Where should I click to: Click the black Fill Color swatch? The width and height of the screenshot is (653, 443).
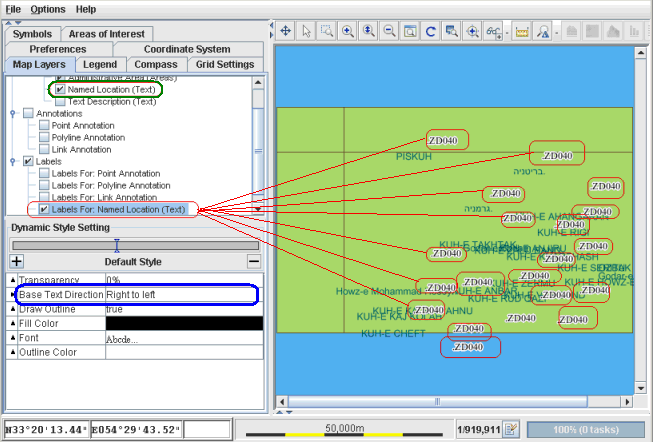tap(183, 323)
